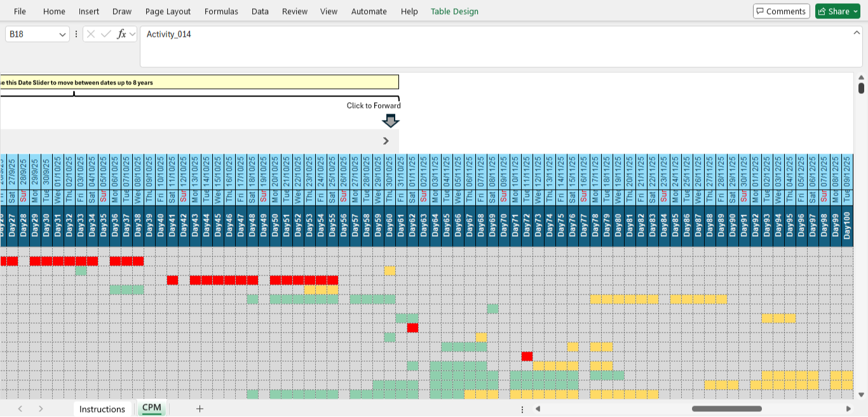
Task: Click the dark Forward arrow icon
Action: [390, 120]
